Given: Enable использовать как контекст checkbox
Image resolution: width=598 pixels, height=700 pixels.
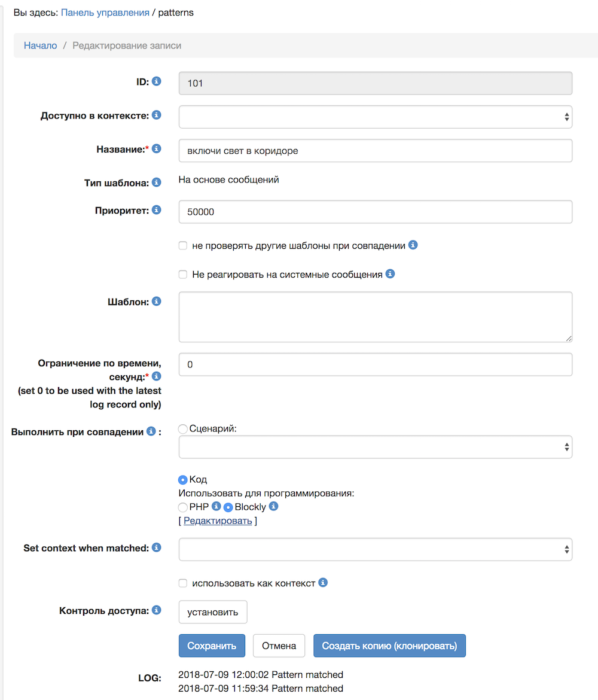Looking at the screenshot, I should tap(183, 583).
